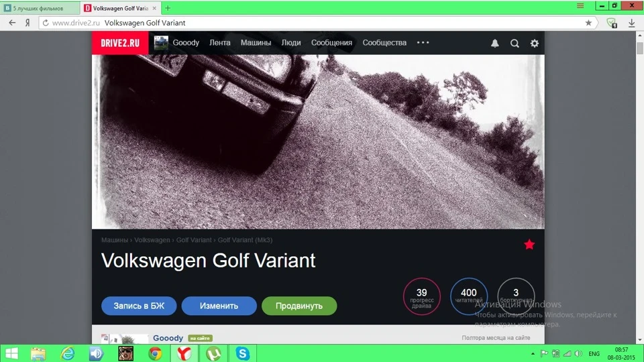Open a new browser tab
644x362 pixels.
point(168,8)
